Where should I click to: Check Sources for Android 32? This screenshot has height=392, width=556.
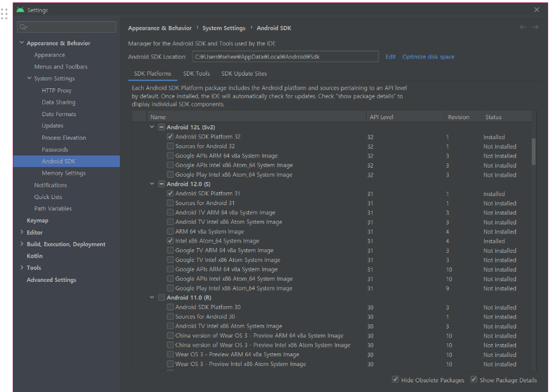click(x=170, y=146)
